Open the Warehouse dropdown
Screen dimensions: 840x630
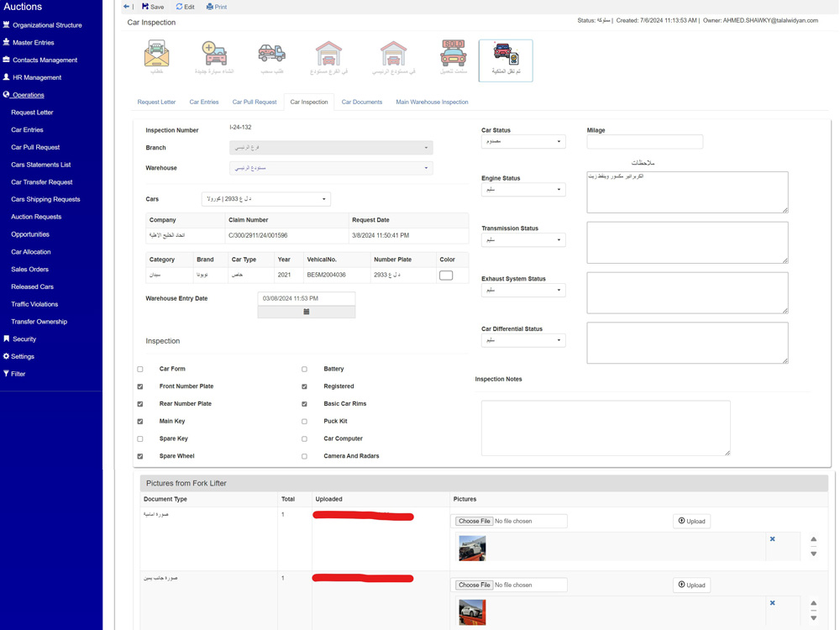click(x=331, y=168)
